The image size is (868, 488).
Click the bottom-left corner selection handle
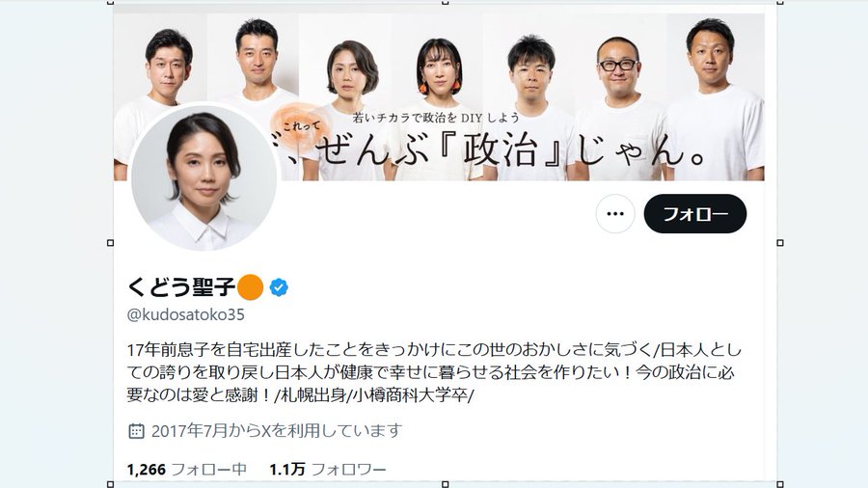(x=110, y=485)
